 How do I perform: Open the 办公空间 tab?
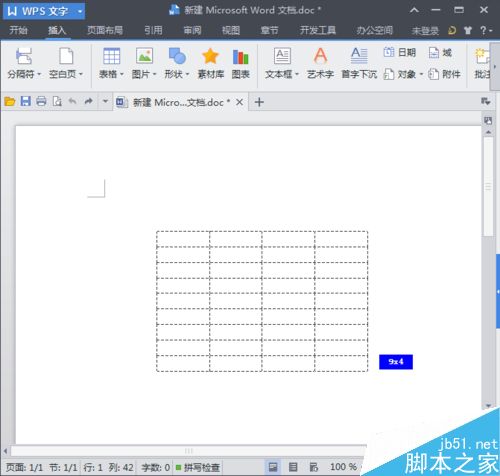[x=375, y=31]
